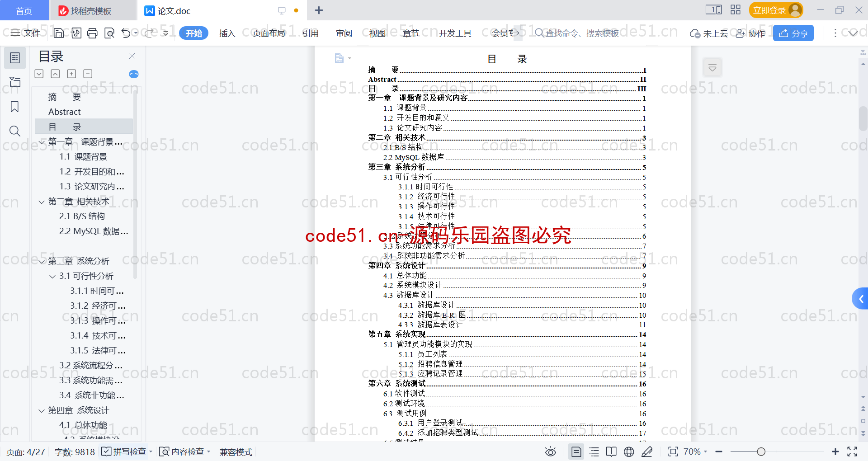This screenshot has width=868, height=461.
Task: Open quick access toolbar customize dropdown
Action: tap(165, 33)
